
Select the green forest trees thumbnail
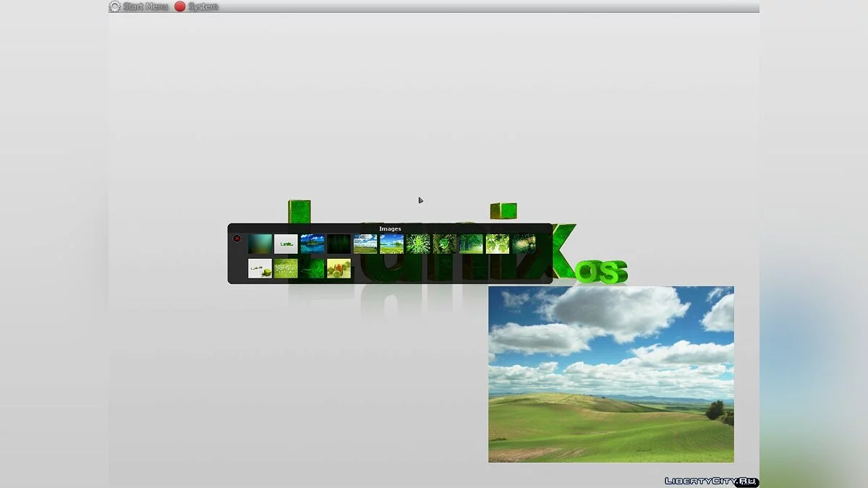pos(471,244)
